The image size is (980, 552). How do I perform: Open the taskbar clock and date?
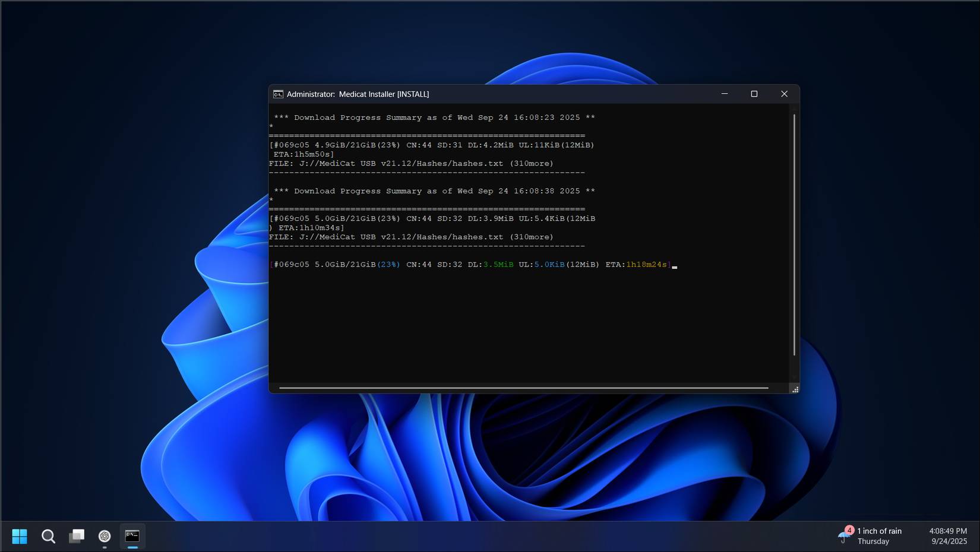click(948, 536)
